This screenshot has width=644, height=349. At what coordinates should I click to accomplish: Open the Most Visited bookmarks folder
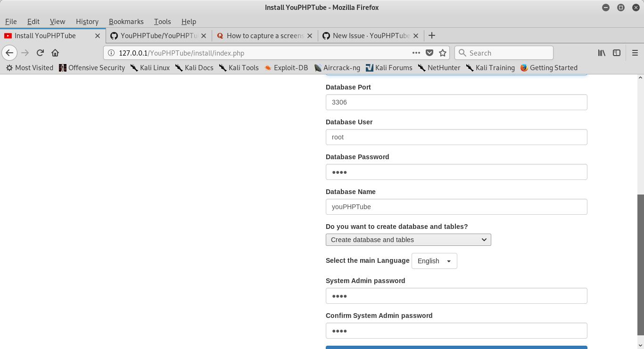pyautogui.click(x=29, y=68)
